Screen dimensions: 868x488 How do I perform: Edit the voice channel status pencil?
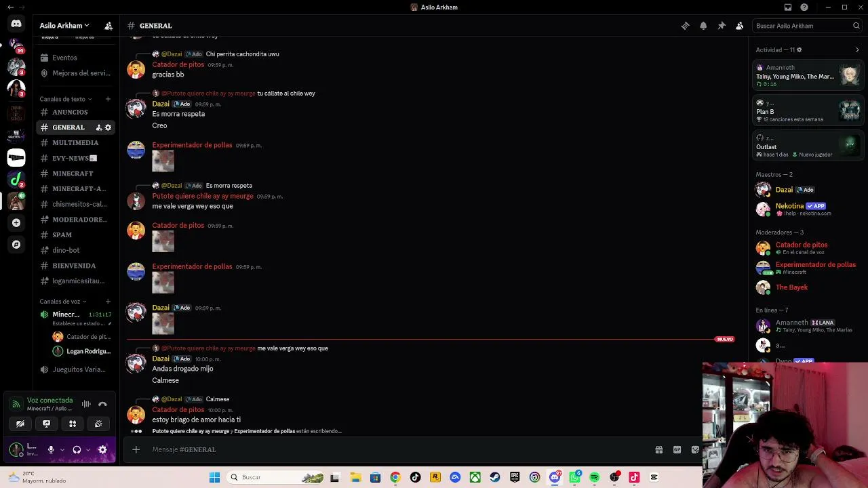tap(110, 324)
